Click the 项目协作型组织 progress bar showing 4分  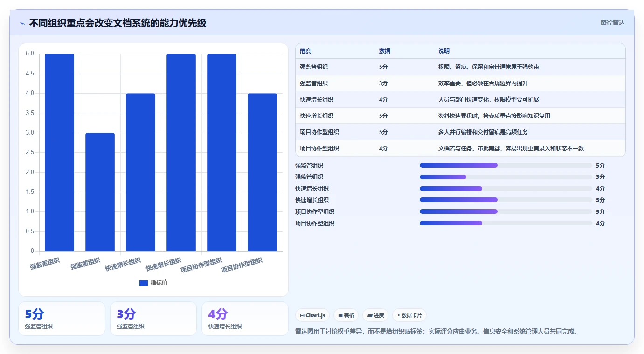coord(506,223)
